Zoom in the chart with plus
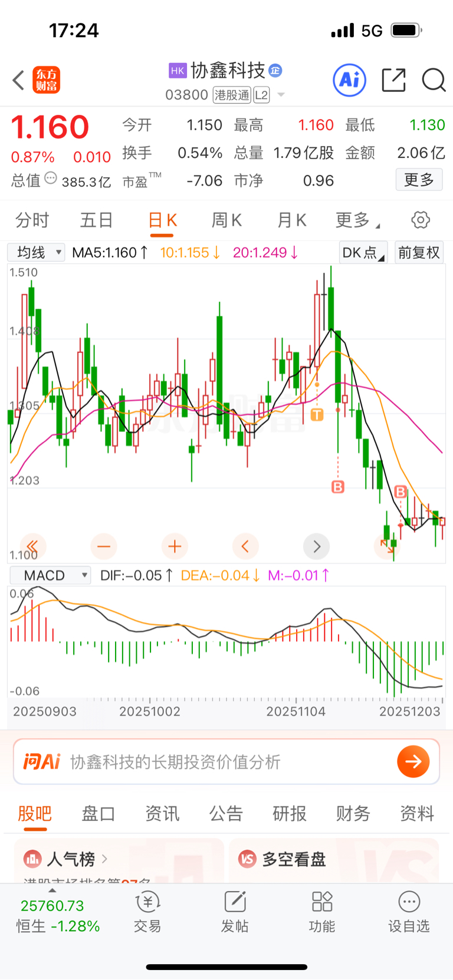Viewport: 453px width, 980px height. 175,546
